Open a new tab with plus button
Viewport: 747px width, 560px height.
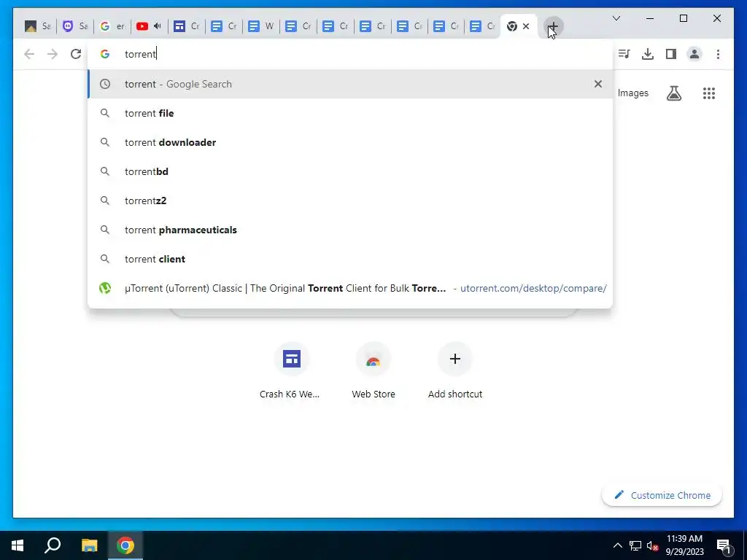(x=553, y=26)
